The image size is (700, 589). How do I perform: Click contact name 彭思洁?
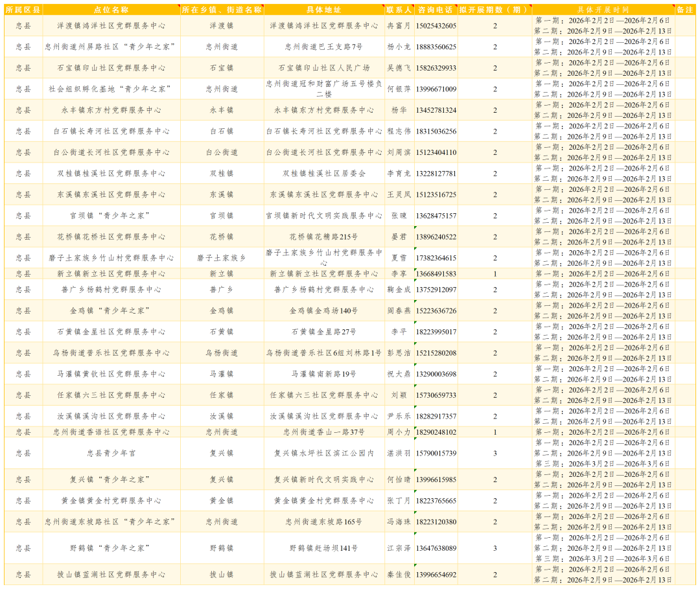[x=399, y=353]
